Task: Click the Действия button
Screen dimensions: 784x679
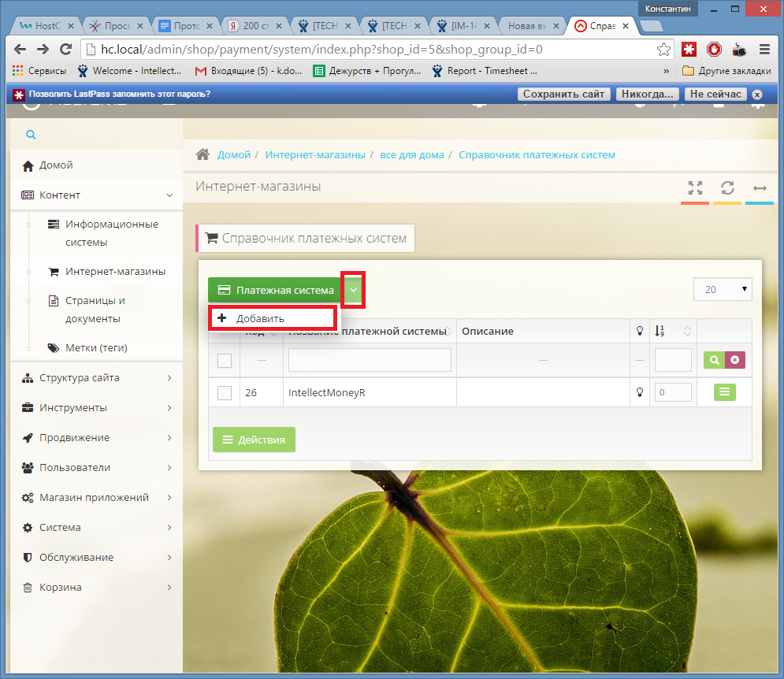Action: coord(254,440)
